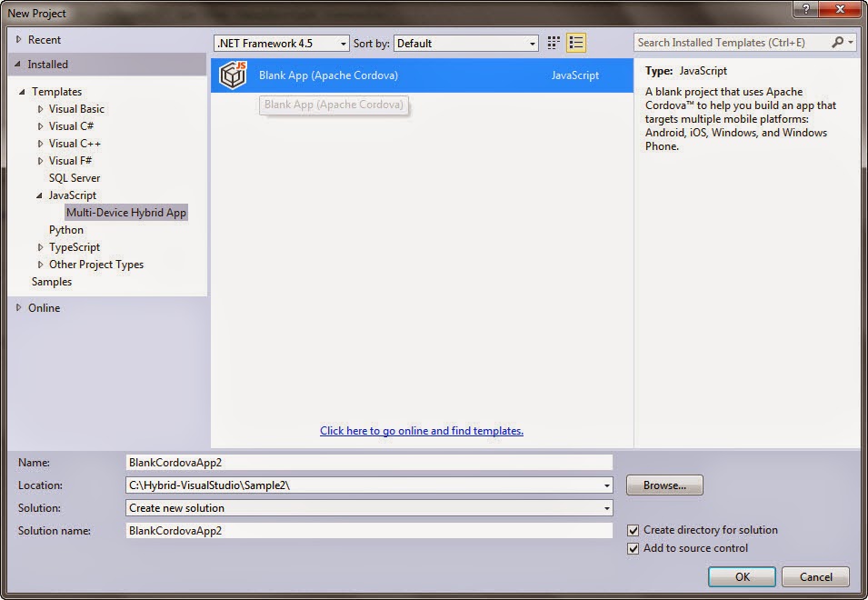
Task: Expand the TypeScript node
Action: tap(40, 247)
